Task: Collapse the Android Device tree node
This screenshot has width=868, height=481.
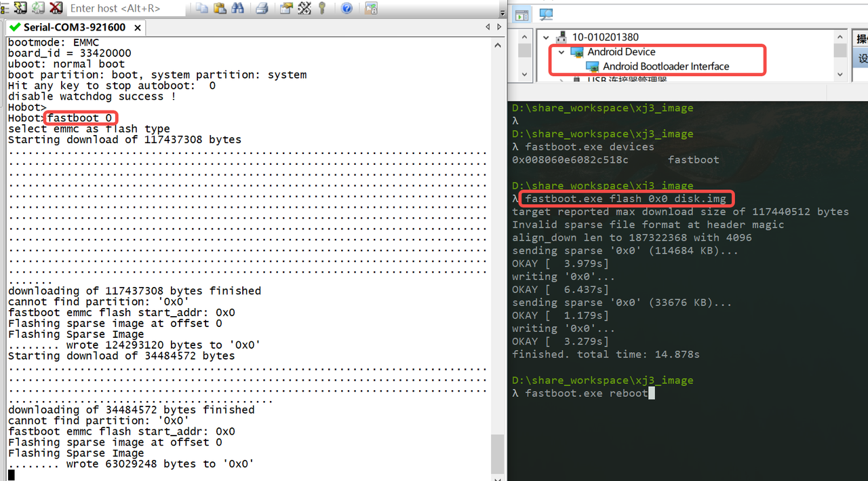Action: click(x=561, y=52)
